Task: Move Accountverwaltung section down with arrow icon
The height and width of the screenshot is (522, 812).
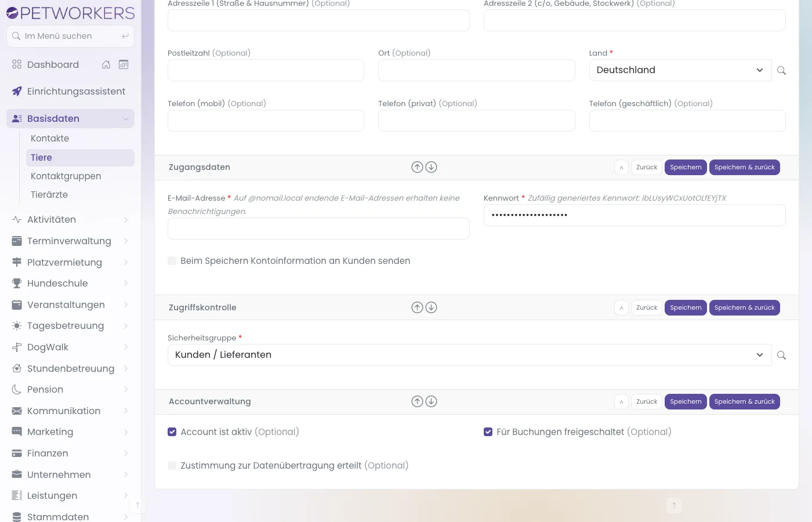Action: (431, 401)
